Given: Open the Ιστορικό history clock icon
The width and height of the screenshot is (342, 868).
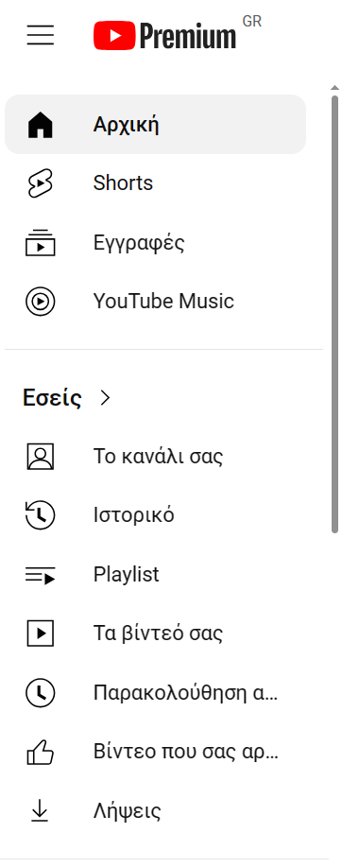Looking at the screenshot, I should (41, 515).
